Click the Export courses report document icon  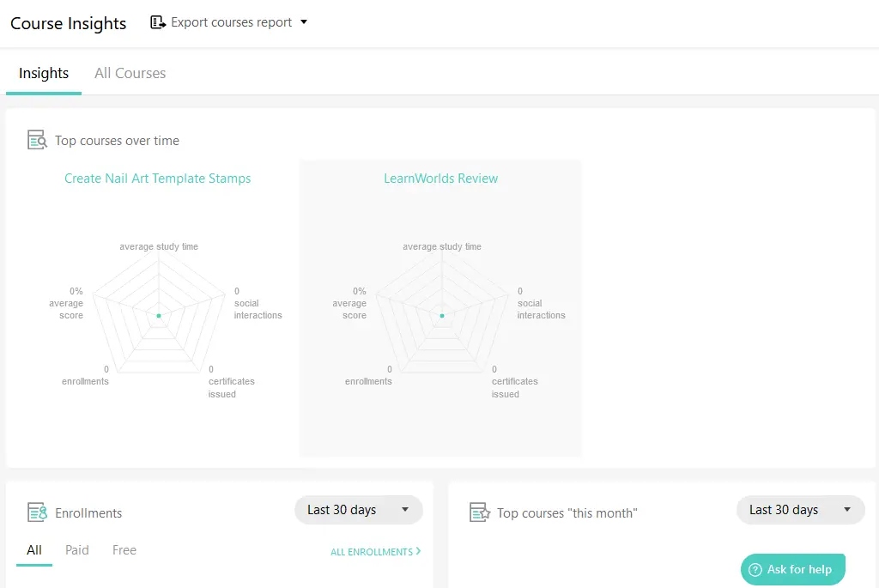157,23
